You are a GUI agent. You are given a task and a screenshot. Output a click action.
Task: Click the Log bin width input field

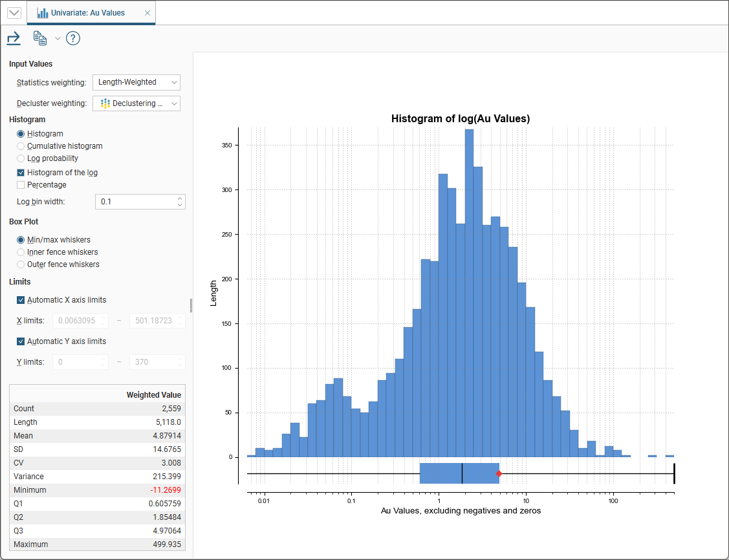coord(135,202)
